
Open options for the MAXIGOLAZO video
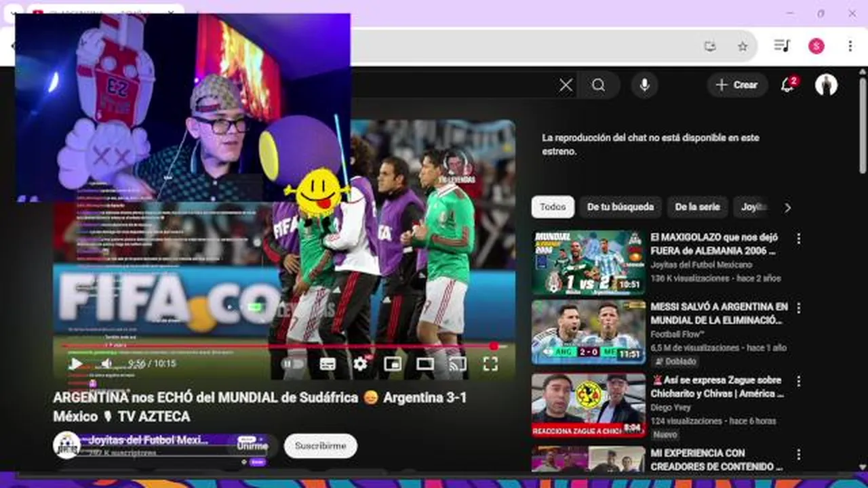[x=798, y=239]
